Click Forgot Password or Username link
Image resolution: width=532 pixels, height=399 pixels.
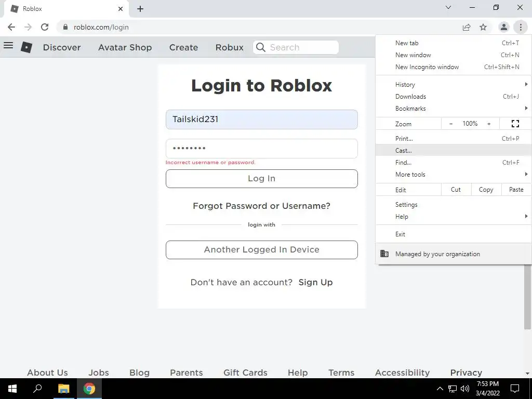pos(262,206)
